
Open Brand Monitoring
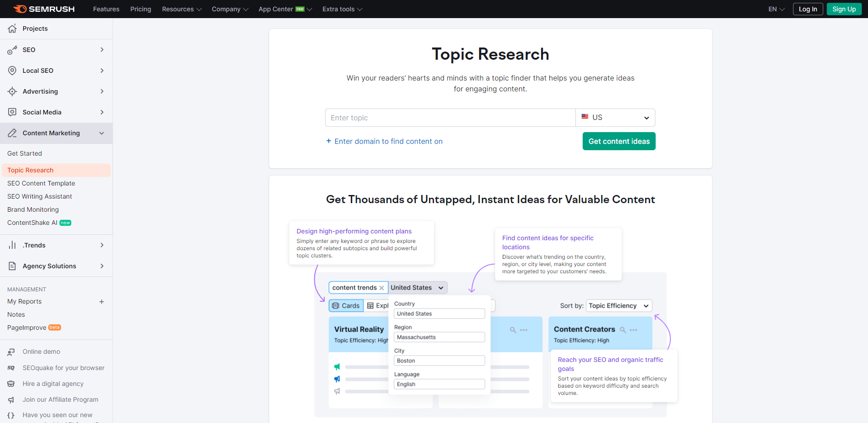point(33,209)
